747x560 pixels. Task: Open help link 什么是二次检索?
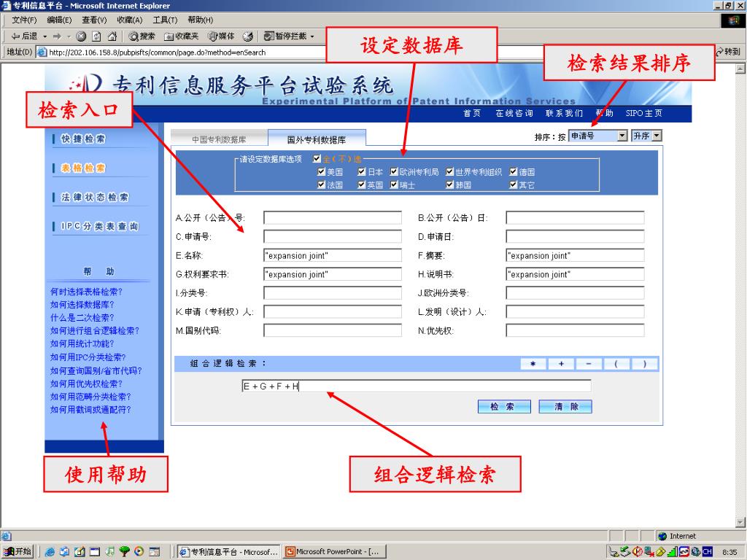click(x=82, y=318)
